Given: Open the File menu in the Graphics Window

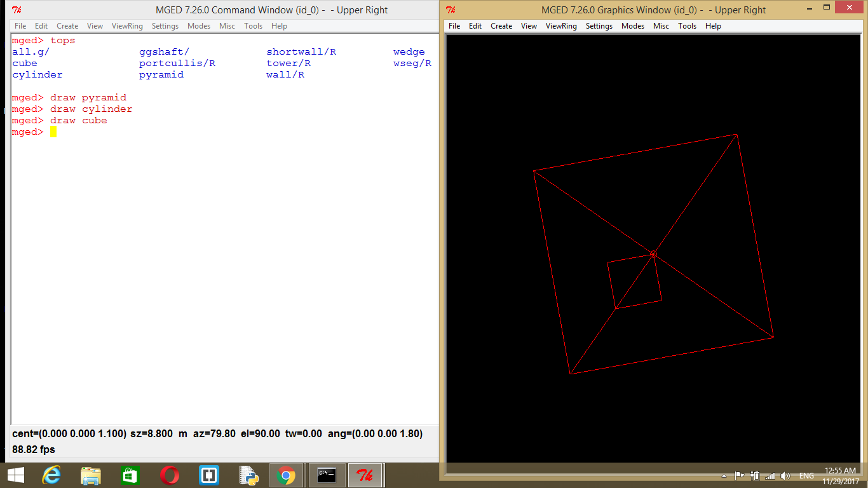Looking at the screenshot, I should coord(454,26).
